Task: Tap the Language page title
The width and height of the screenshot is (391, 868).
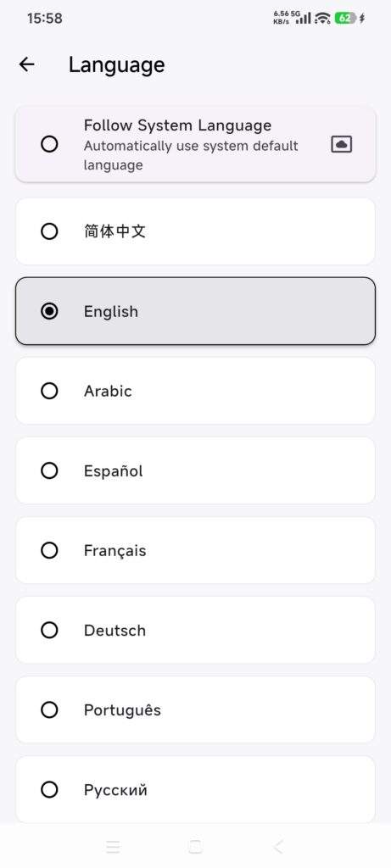Action: [x=116, y=65]
